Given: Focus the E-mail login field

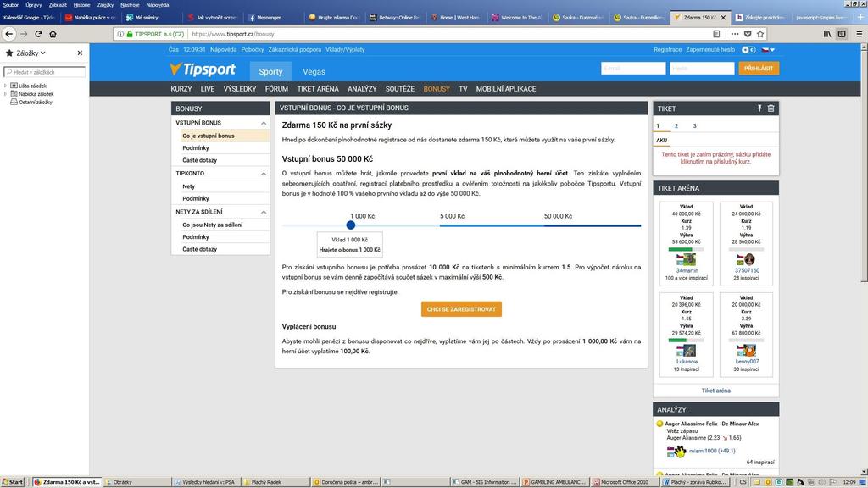Looking at the screenshot, I should [633, 68].
